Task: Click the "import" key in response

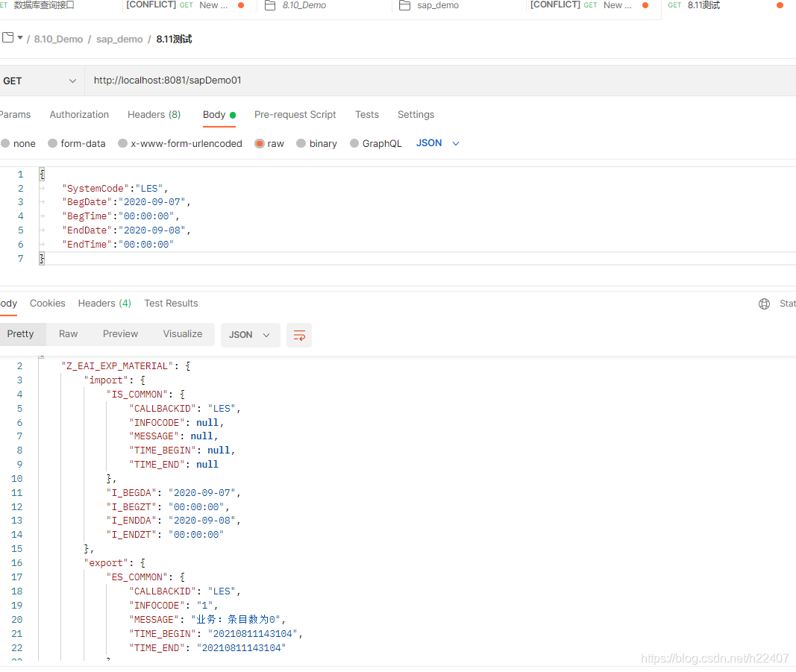Action: (106, 380)
